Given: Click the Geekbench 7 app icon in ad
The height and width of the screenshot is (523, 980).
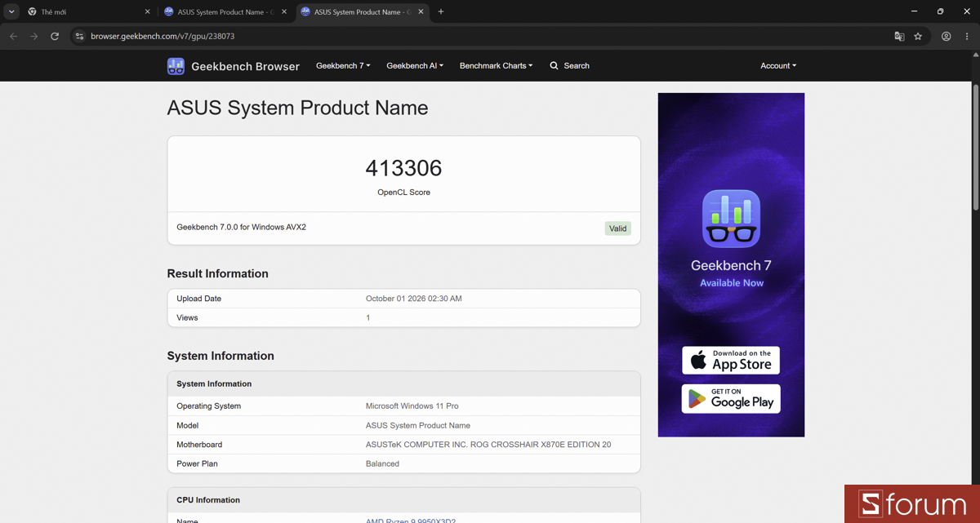Looking at the screenshot, I should [x=731, y=218].
